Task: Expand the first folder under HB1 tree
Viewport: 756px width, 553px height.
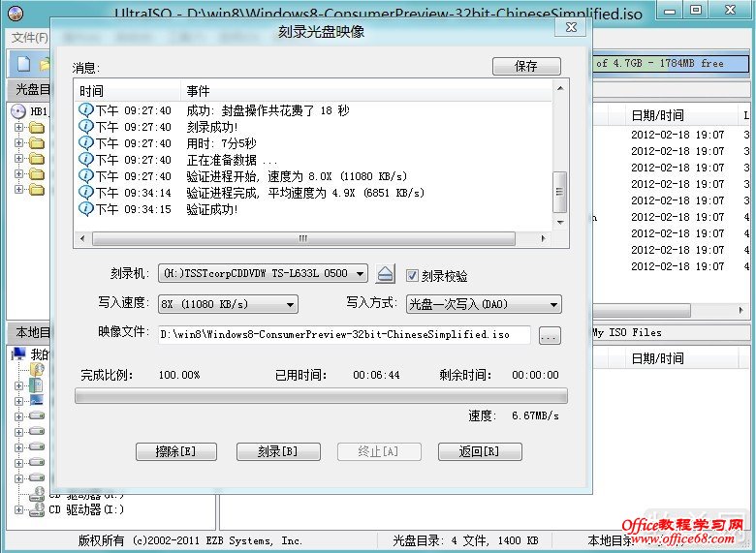Action: (x=18, y=127)
